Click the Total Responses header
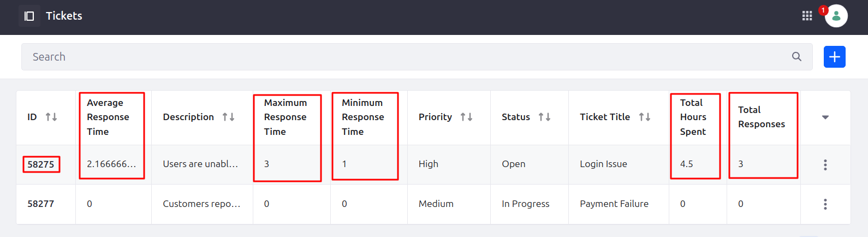Screen dimensions: 868x237 pos(762,117)
